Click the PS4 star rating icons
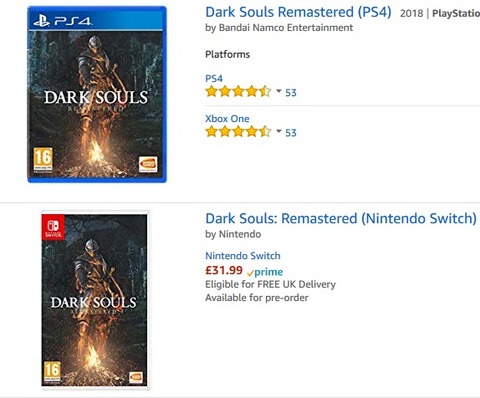 238,91
